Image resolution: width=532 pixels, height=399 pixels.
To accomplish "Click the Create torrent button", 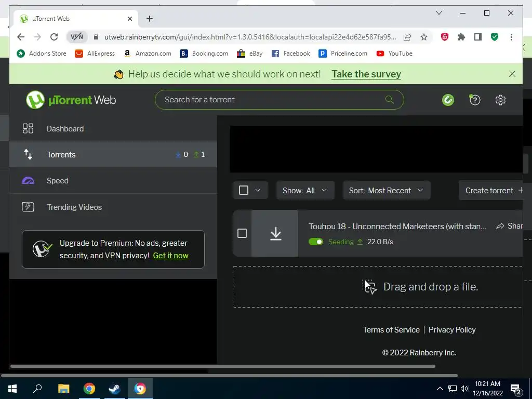I will [490, 190].
